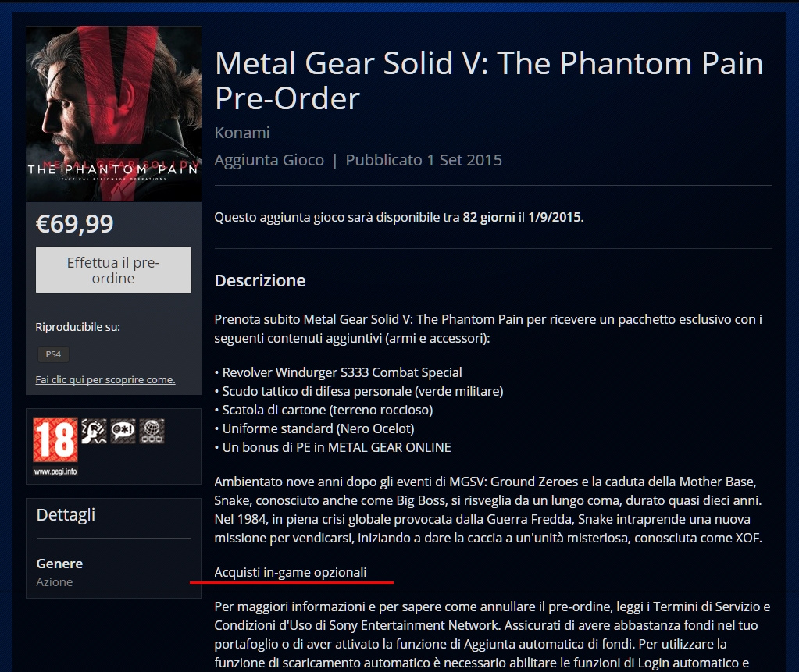This screenshot has height=672, width=799.
Task: Click the www.pegi.info text under rating
Action: tap(55, 471)
